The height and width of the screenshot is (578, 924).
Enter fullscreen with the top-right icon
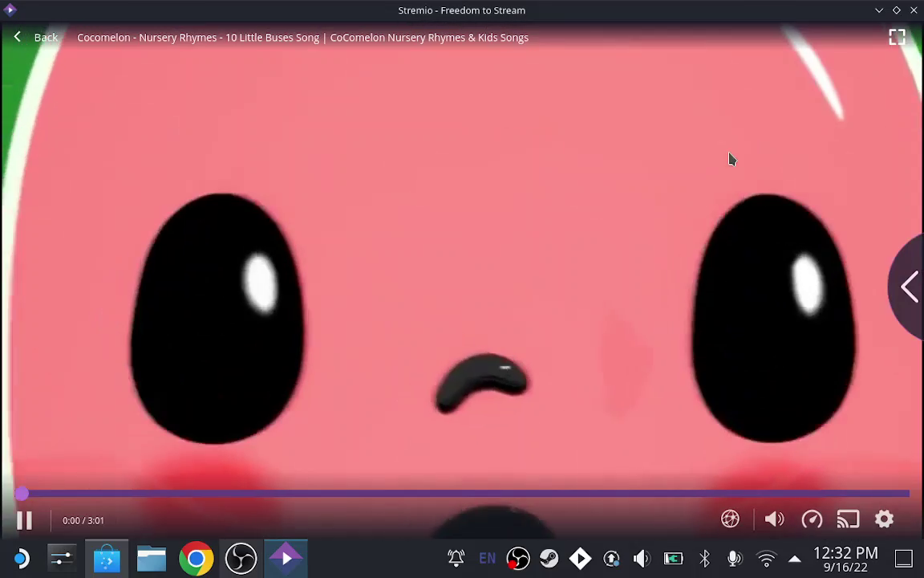tap(897, 37)
